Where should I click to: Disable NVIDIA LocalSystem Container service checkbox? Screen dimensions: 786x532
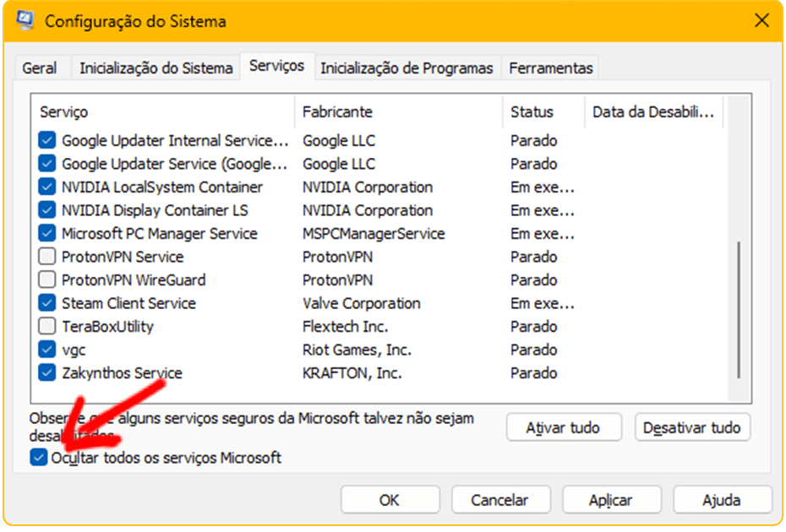tap(47, 187)
